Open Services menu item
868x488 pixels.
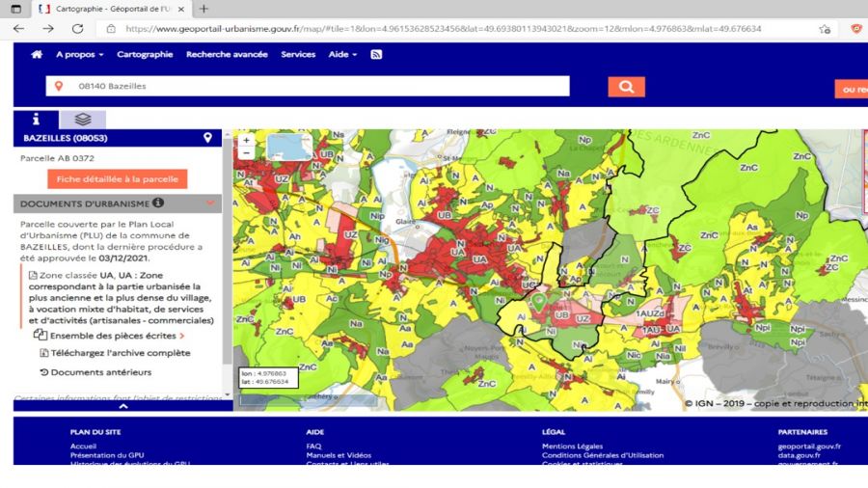click(x=298, y=54)
